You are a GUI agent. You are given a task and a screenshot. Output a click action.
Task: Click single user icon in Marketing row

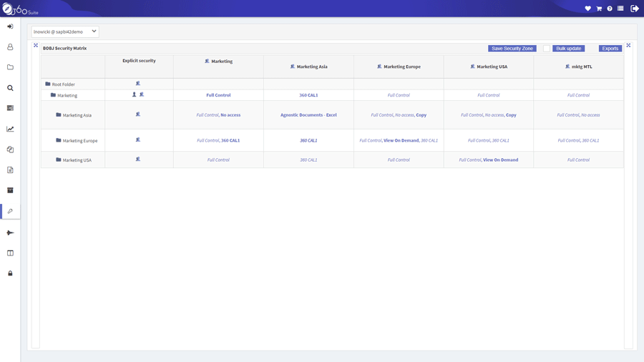(x=134, y=95)
